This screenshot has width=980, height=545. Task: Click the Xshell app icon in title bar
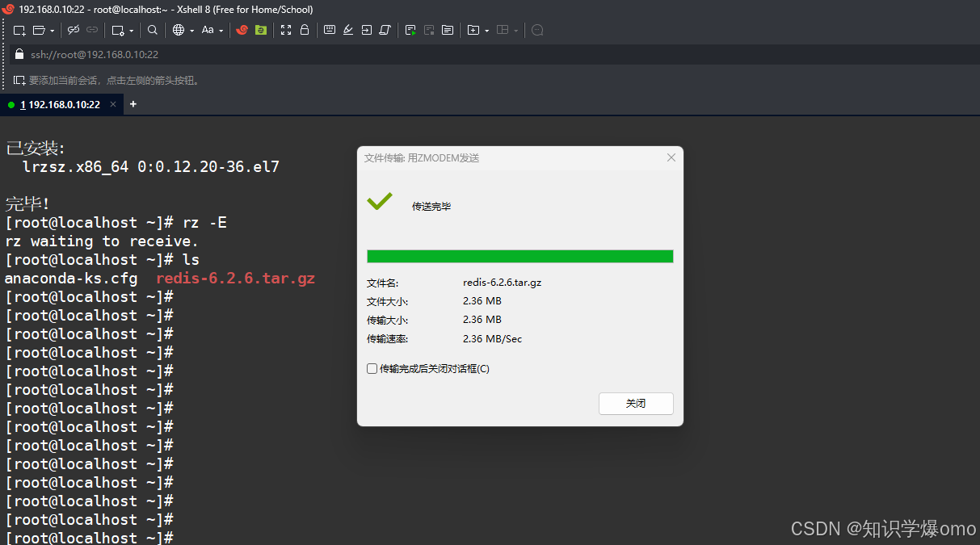pos(9,10)
